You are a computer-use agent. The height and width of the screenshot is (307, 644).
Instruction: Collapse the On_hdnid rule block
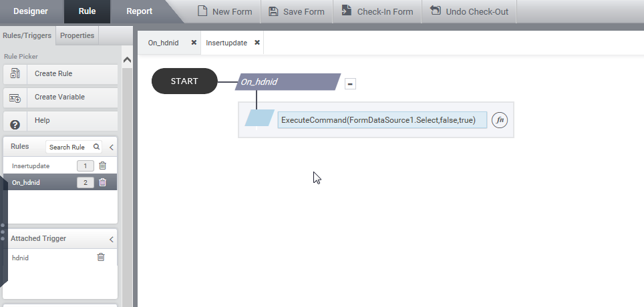[x=350, y=83]
